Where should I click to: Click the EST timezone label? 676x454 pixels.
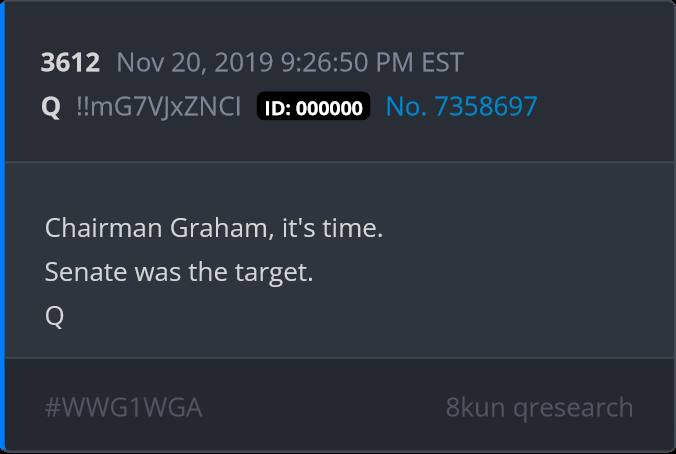click(442, 63)
